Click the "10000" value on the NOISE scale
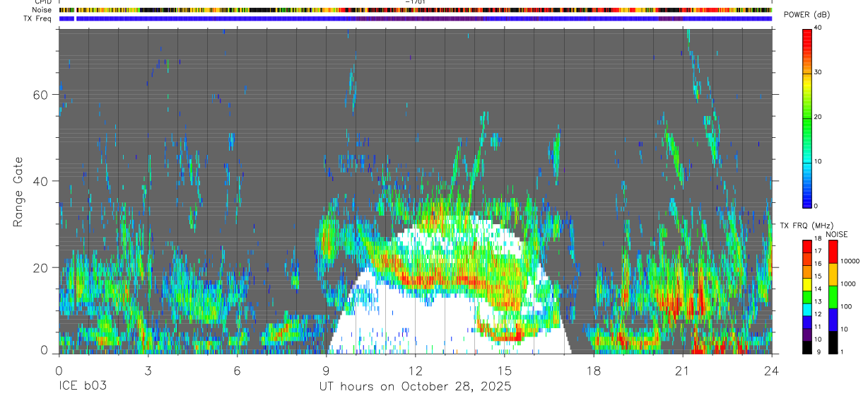The image size is (868, 401). tap(849, 261)
